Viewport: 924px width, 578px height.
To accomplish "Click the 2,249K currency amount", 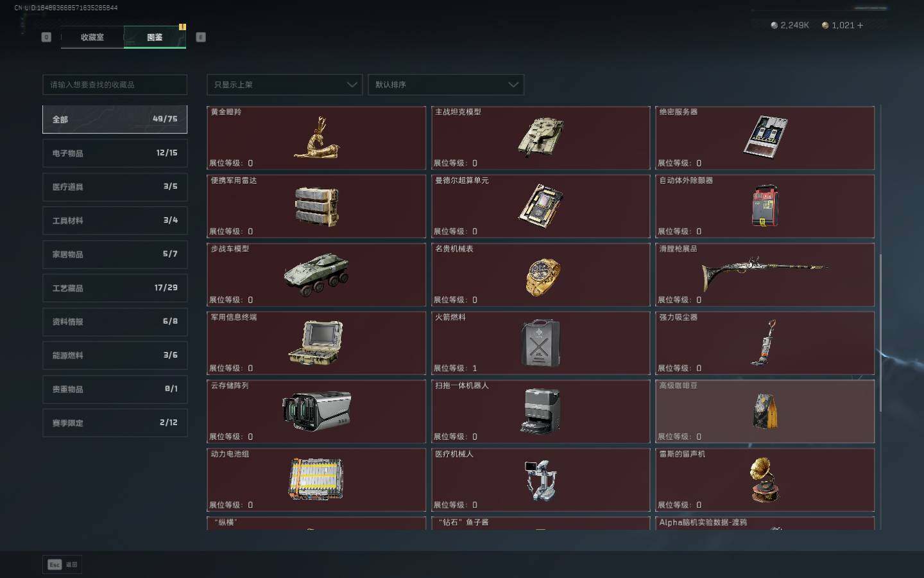I will 794,25.
